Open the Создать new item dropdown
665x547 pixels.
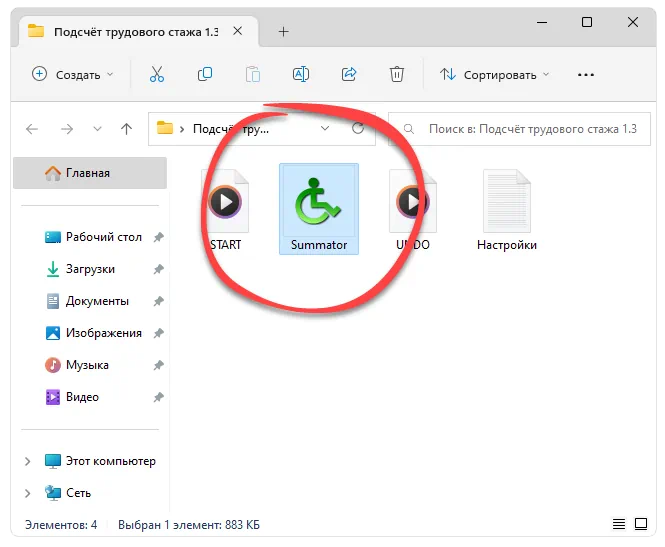[x=73, y=75]
